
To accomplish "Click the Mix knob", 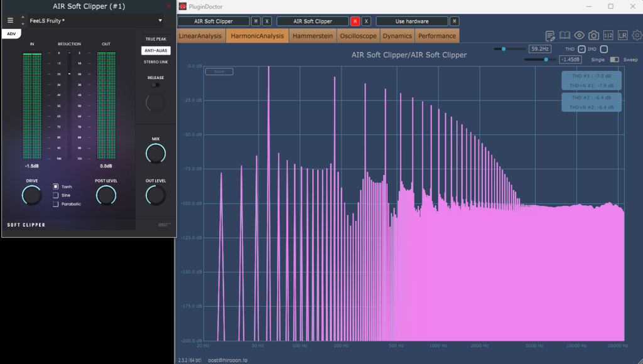I will click(x=156, y=154).
